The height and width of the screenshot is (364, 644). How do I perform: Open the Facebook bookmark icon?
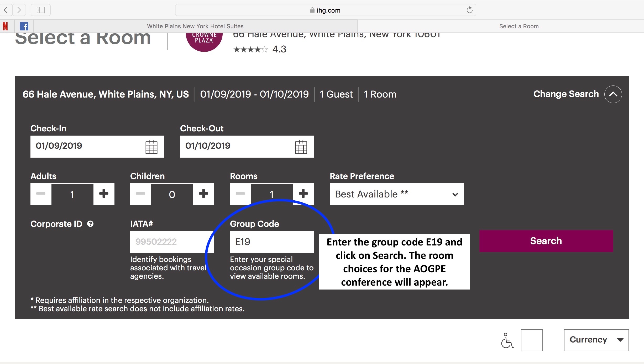click(x=24, y=26)
